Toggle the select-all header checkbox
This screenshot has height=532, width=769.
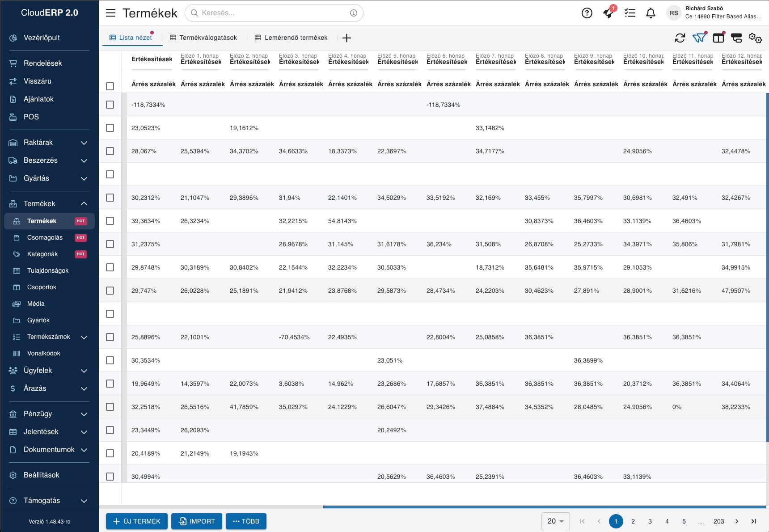(x=110, y=86)
